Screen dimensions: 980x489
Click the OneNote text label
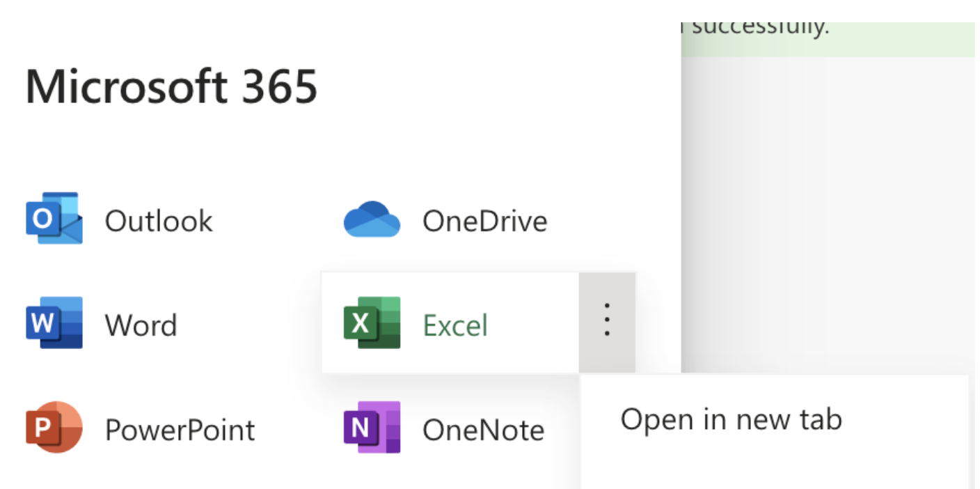point(484,430)
